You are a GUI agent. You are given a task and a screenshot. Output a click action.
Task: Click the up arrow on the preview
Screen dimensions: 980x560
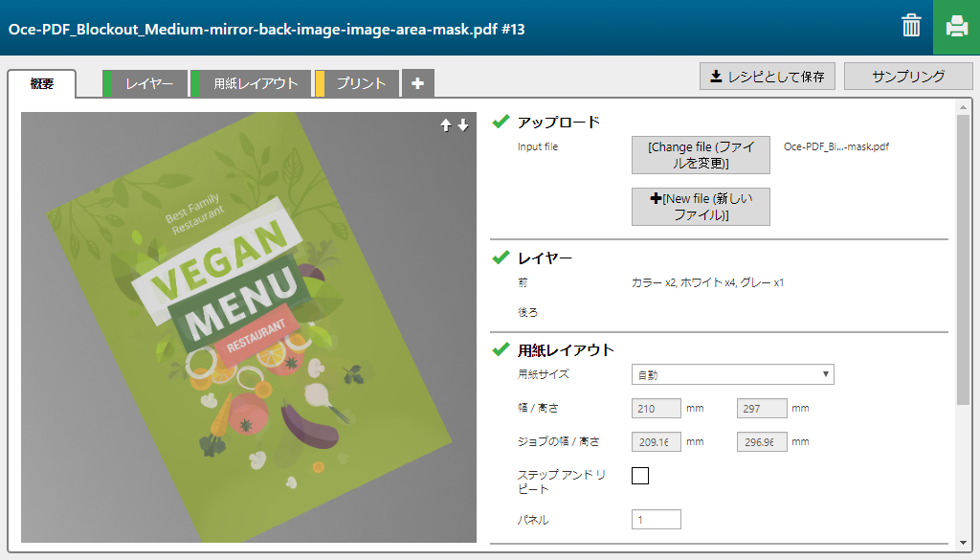[x=446, y=125]
